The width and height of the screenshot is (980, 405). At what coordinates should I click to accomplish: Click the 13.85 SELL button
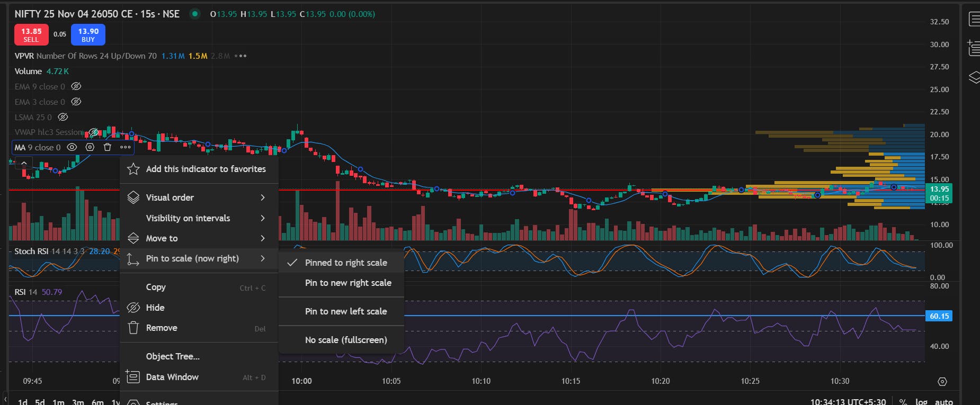[31, 35]
